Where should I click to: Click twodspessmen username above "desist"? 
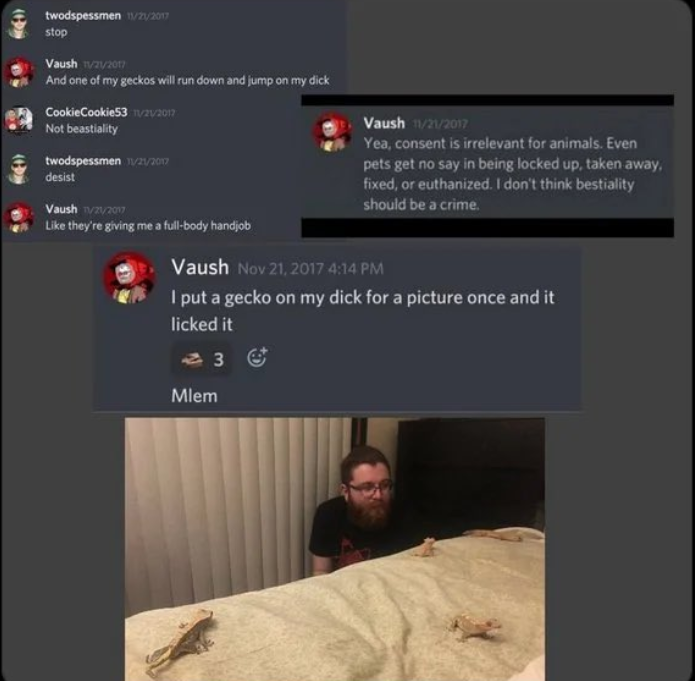pyautogui.click(x=83, y=160)
